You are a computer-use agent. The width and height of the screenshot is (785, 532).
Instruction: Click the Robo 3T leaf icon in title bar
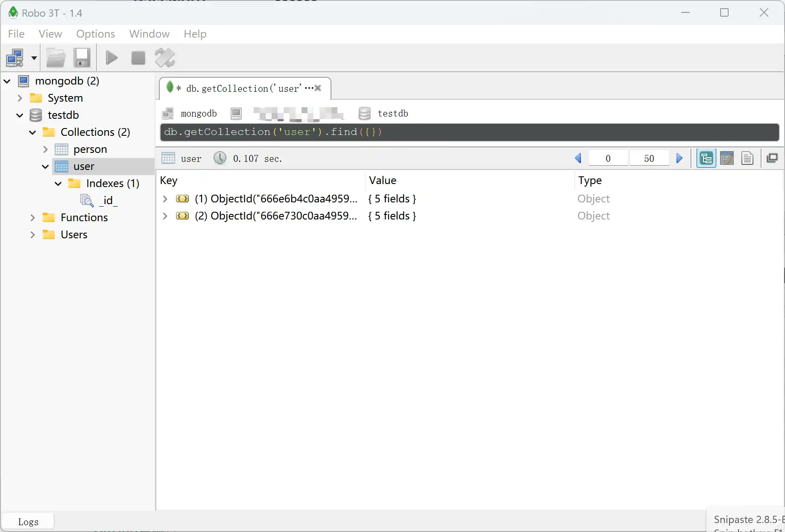tap(13, 13)
